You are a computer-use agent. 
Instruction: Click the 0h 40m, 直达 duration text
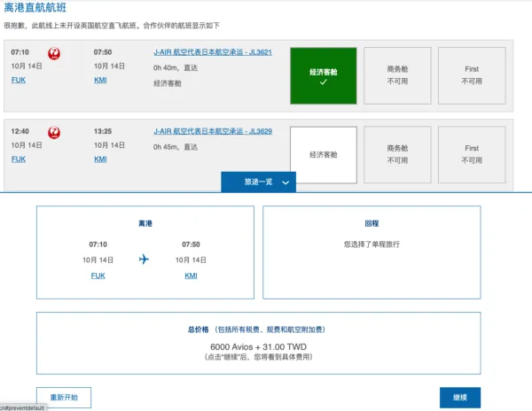tap(176, 68)
